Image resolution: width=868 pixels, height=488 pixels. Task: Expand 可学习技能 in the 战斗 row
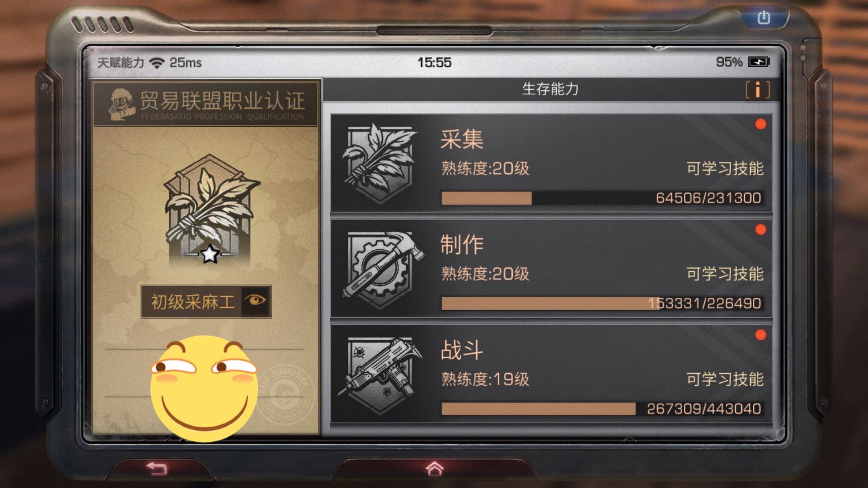725,379
